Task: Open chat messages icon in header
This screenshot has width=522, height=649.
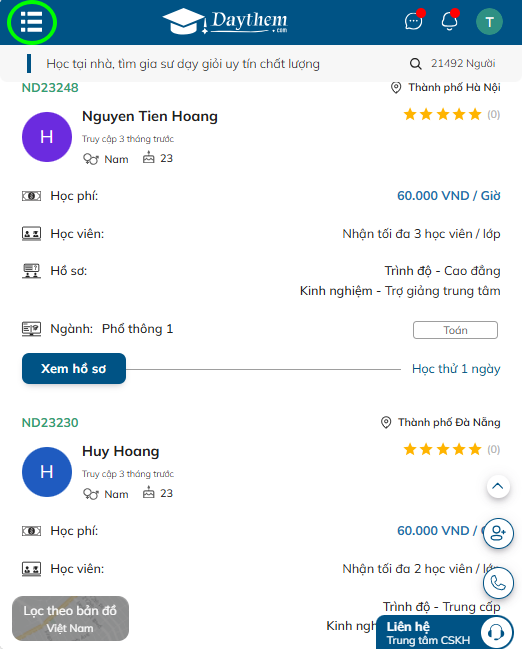Action: point(414,21)
